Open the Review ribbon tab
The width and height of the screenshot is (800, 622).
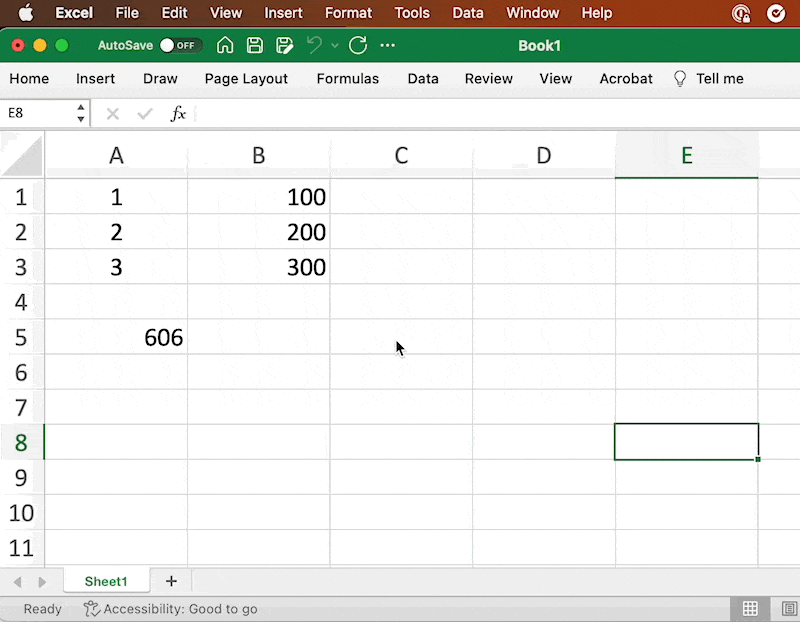tap(488, 79)
